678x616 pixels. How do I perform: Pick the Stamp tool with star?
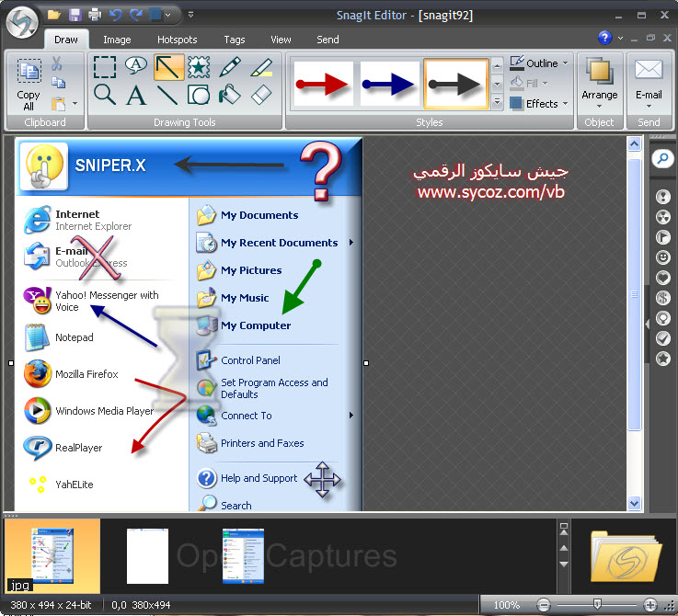click(199, 67)
